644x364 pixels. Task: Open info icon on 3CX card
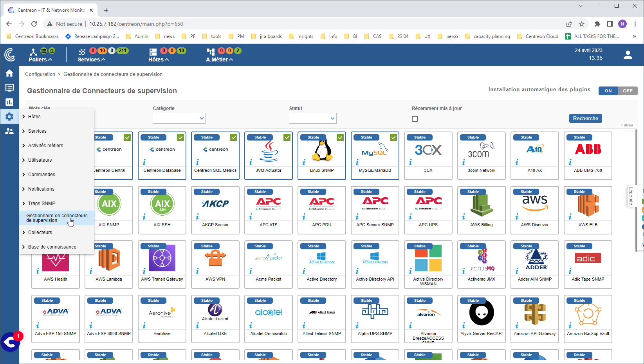[x=410, y=162]
